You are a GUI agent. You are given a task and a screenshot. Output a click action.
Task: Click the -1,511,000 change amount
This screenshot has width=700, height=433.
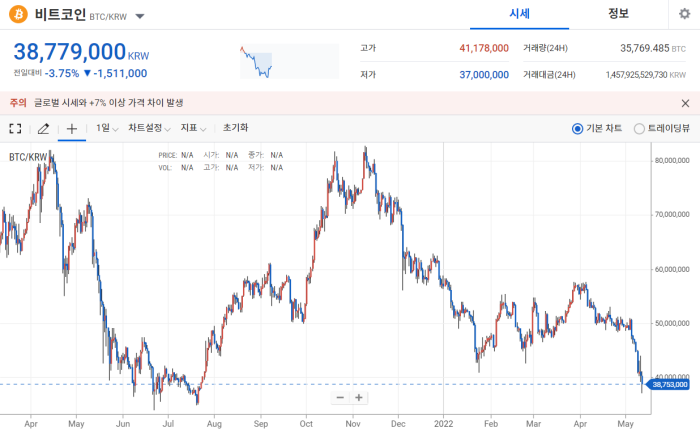120,74
